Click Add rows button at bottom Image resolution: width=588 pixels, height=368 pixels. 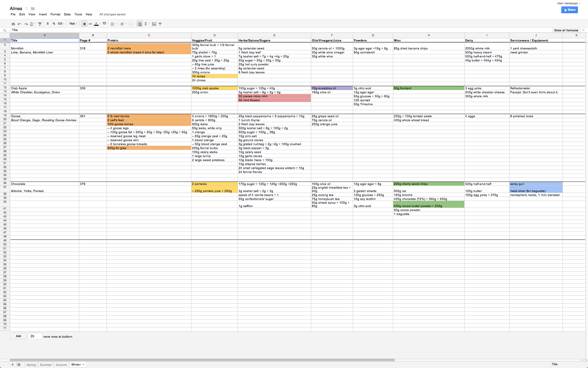point(18,336)
